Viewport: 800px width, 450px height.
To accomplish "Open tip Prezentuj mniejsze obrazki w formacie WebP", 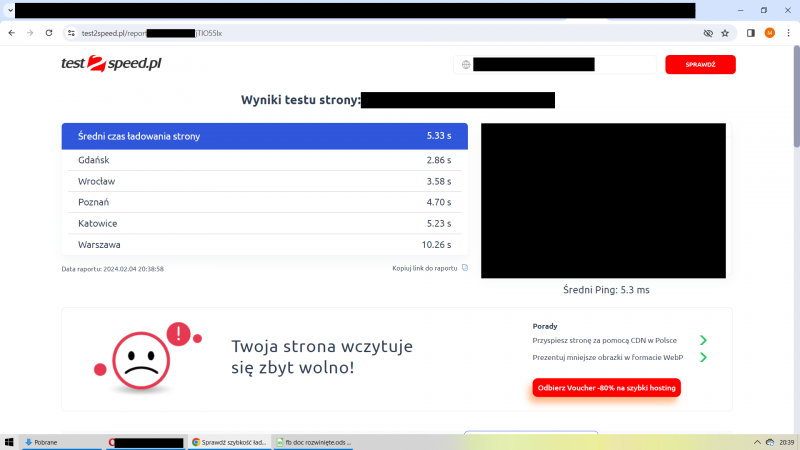I will [608, 358].
